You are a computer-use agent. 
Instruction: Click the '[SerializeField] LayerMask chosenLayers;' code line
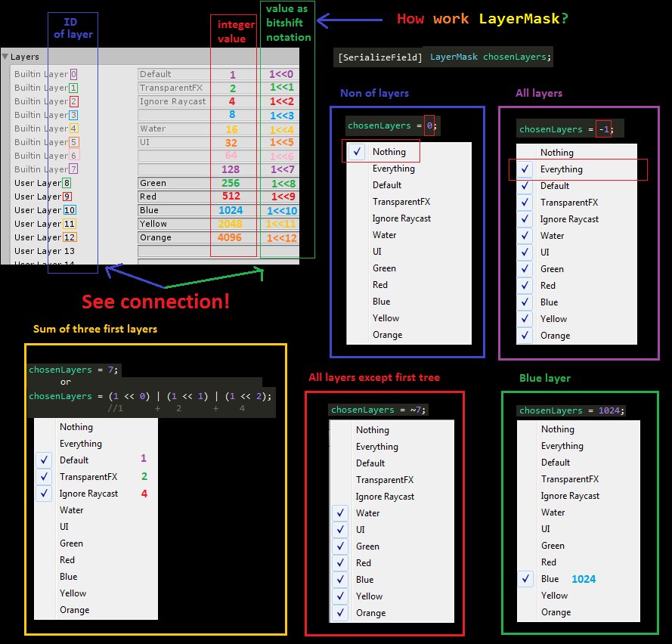click(x=444, y=57)
